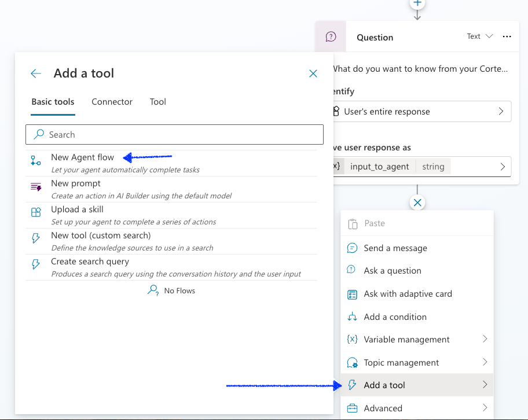This screenshot has height=420, width=528.
Task: Close the Add a tool panel
Action: (313, 73)
